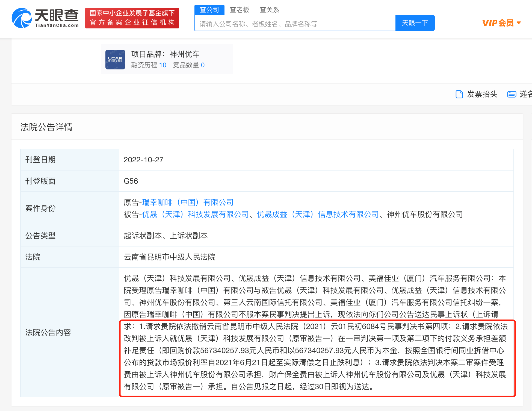This screenshot has width=532, height=411.
Task: Select the 查公司 search tab
Action: pyautogui.click(x=209, y=10)
